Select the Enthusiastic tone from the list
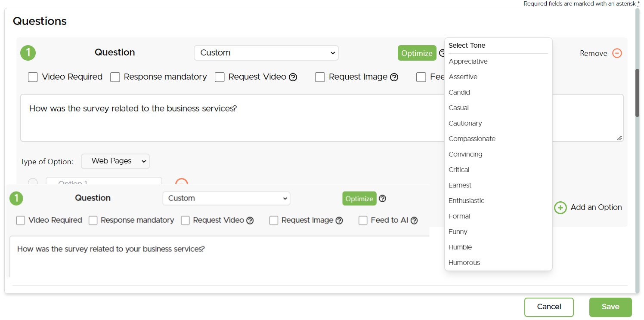644x320 pixels. click(466, 201)
